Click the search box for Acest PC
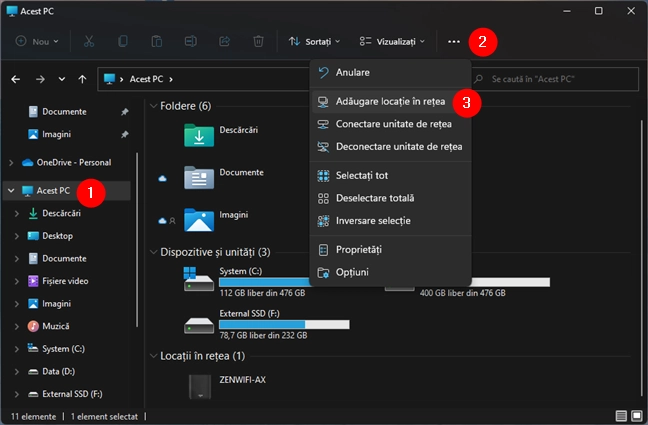 pyautogui.click(x=555, y=79)
